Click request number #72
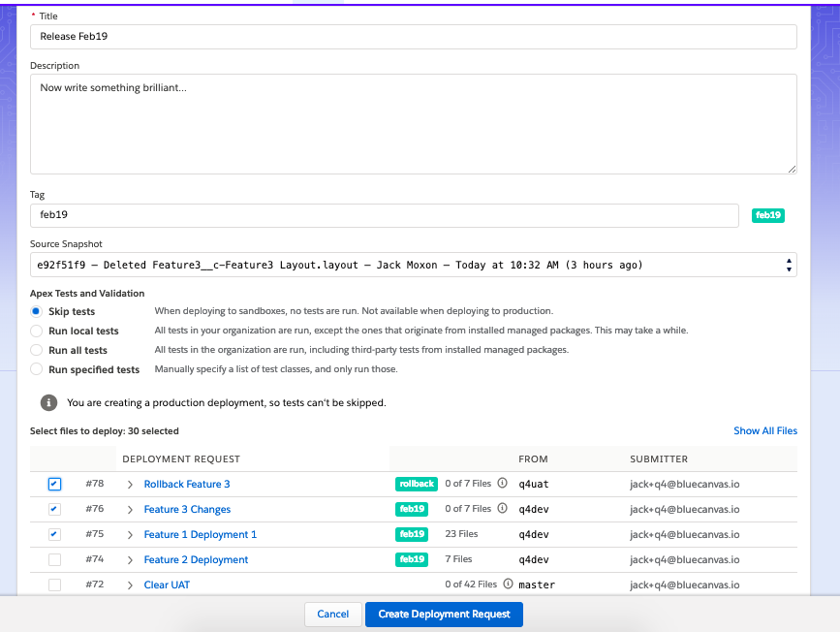Viewport: 840px width, 632px height. [95, 585]
